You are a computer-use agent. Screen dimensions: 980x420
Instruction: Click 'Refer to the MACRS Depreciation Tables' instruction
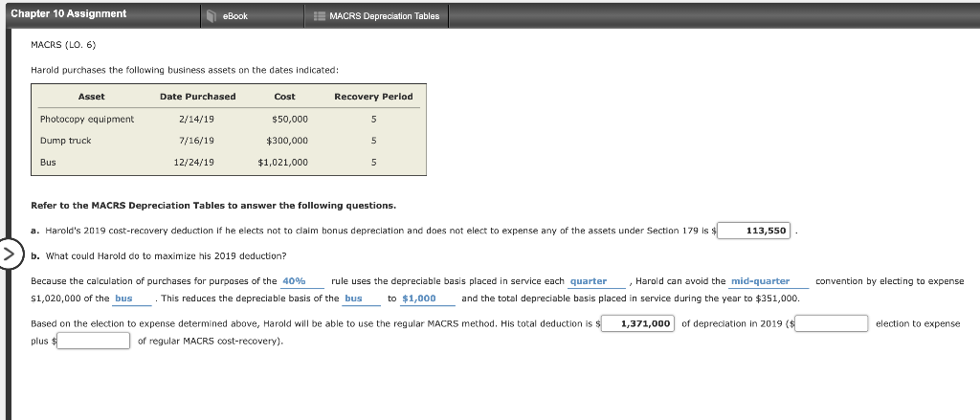click(x=213, y=205)
